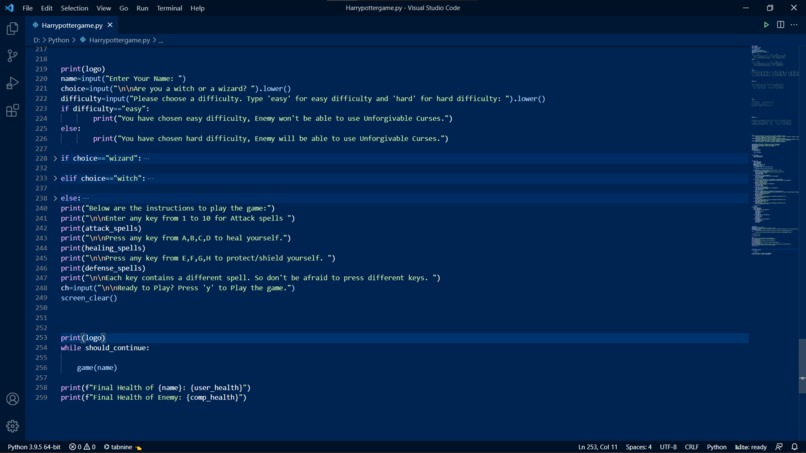The image size is (806, 453).
Task: Close the Harrypottergame.py tab
Action: click(x=110, y=25)
